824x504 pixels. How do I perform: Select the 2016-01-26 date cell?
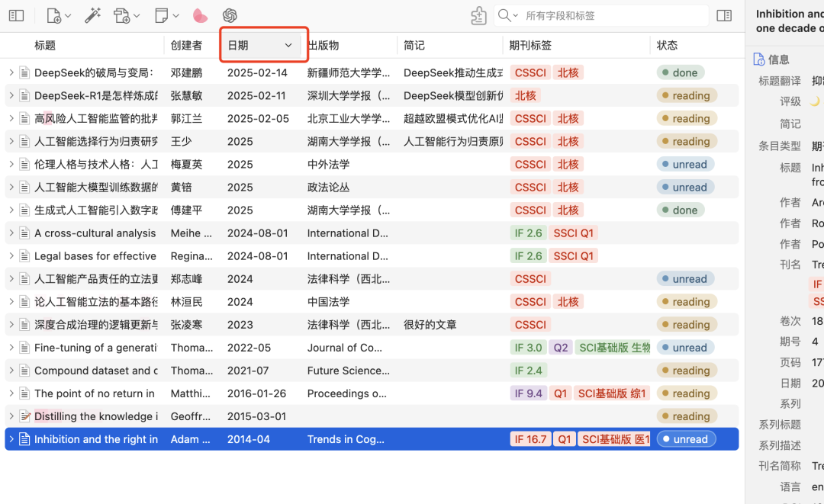tap(256, 393)
